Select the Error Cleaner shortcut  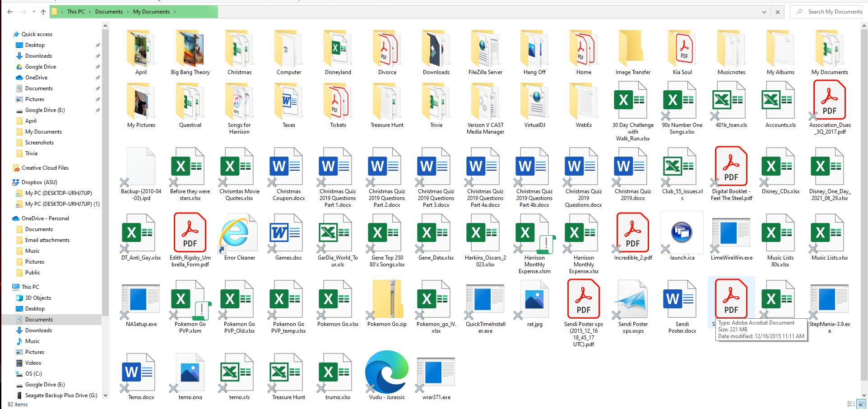(239, 238)
